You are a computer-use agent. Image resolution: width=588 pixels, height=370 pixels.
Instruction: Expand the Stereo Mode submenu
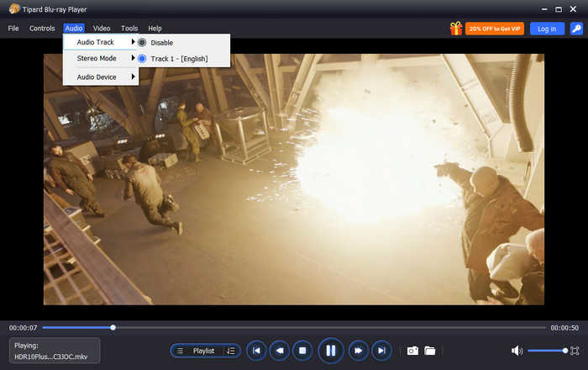click(x=101, y=58)
